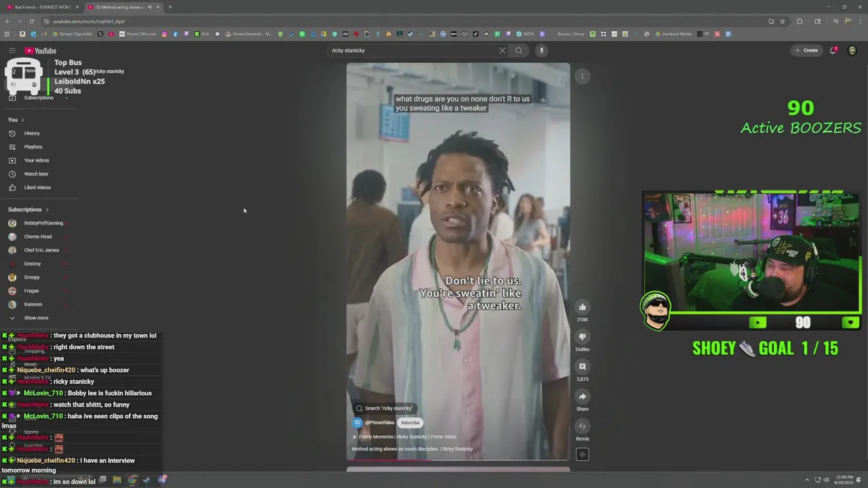Run search with magnifier button

(519, 50)
